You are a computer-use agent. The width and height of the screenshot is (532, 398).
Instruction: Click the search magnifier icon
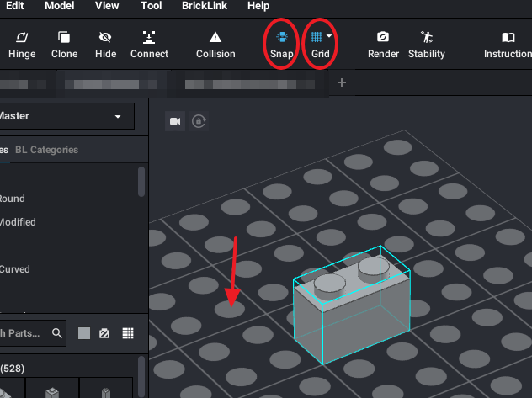pyautogui.click(x=57, y=333)
